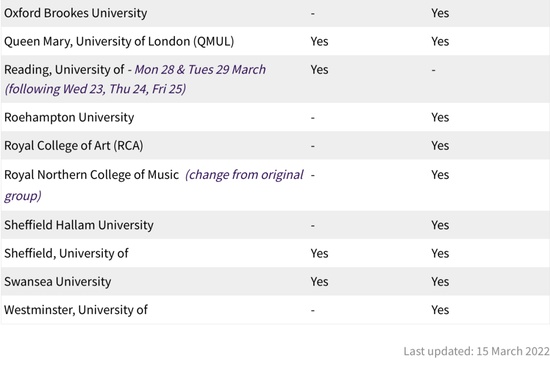Image resolution: width=550 pixels, height=367 pixels.
Task: Select Queen Mary, University of London (QMUL) text
Action: coord(119,41)
